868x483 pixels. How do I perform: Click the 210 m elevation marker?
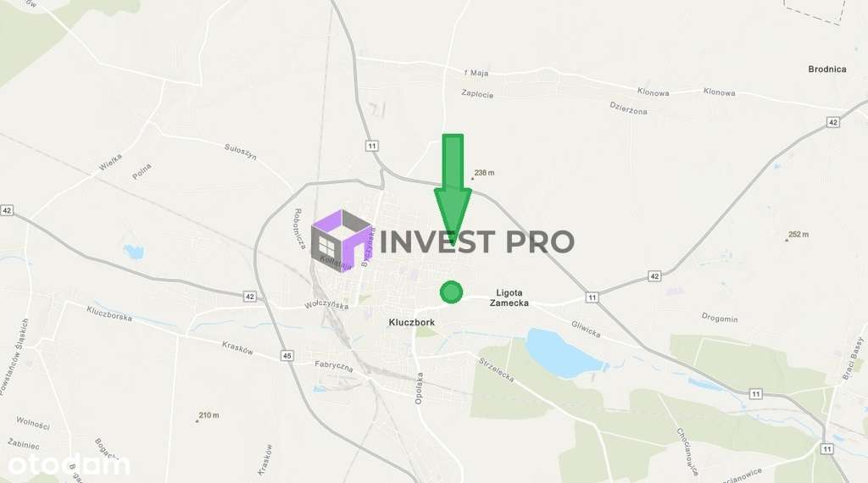point(207,416)
